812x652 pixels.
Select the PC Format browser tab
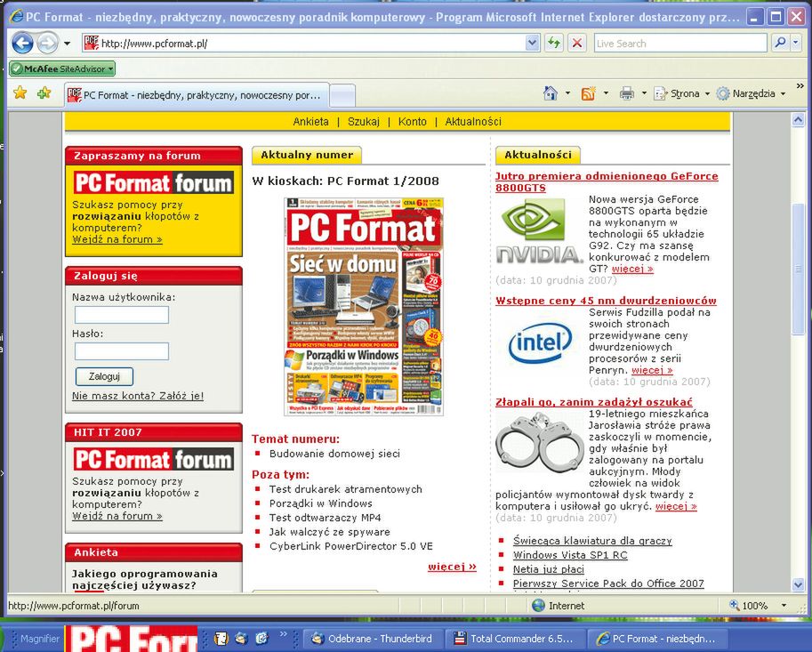tap(197, 95)
